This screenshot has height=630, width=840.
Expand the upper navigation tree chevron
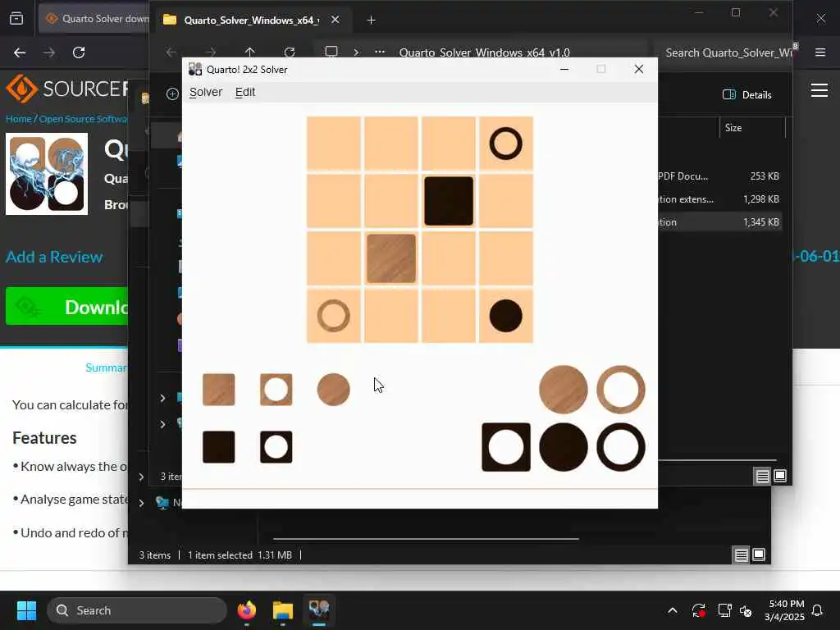162,398
